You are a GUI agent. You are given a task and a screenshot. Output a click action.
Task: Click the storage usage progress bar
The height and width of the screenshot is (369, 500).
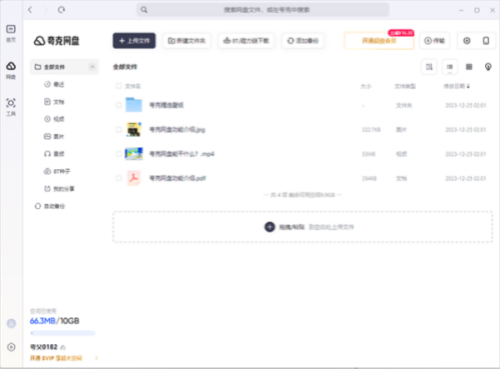pyautogui.click(x=63, y=333)
